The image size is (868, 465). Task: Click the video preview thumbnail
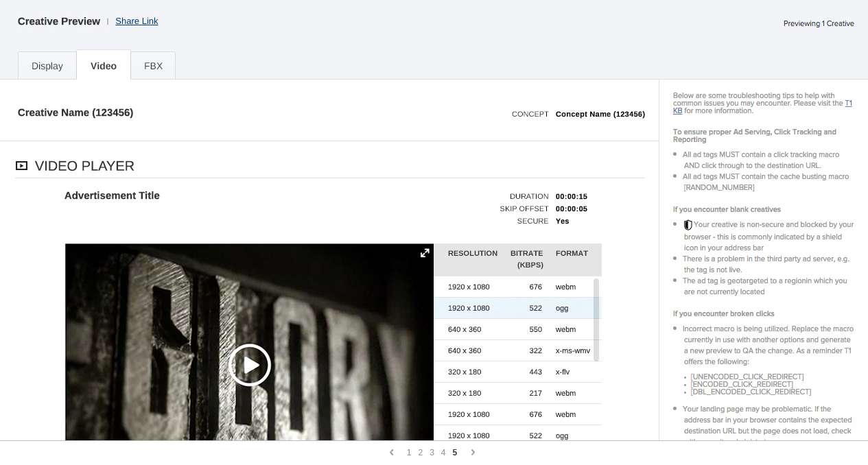pos(250,342)
